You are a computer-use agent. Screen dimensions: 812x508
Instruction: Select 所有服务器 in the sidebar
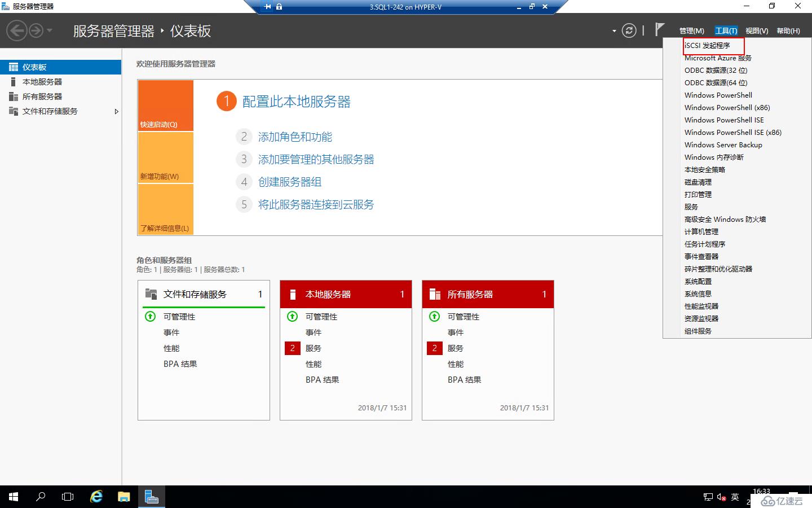click(60, 97)
